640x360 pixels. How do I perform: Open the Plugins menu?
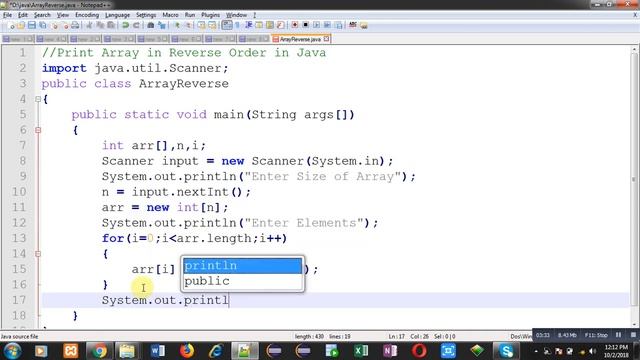pos(210,15)
